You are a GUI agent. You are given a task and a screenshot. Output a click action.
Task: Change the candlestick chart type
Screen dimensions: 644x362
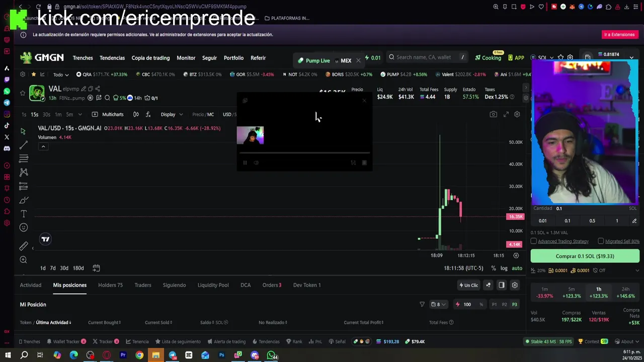pos(136,115)
